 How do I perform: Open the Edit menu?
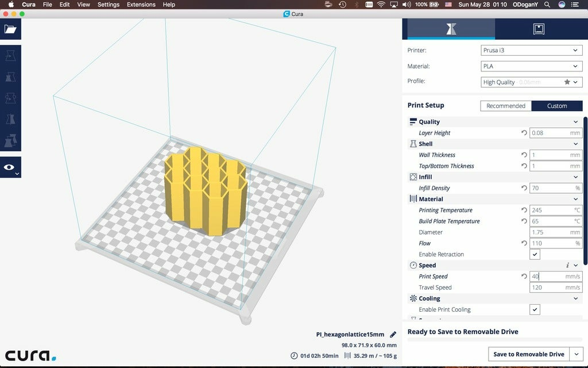pyautogui.click(x=64, y=5)
